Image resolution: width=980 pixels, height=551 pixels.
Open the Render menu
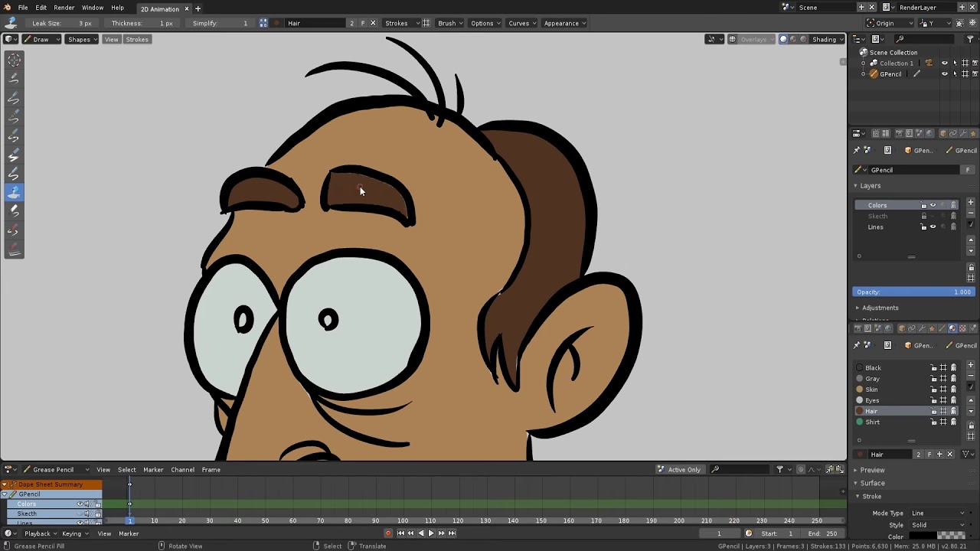[x=64, y=8]
